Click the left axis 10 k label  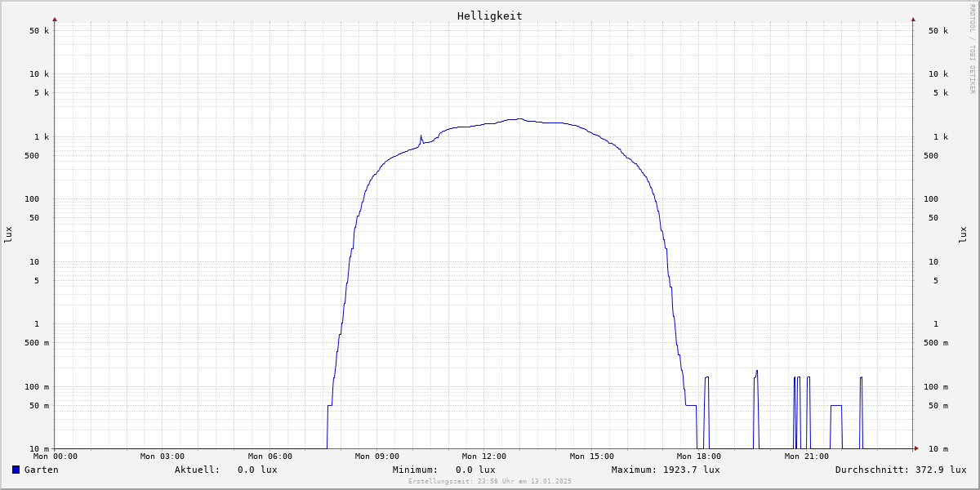(39, 74)
